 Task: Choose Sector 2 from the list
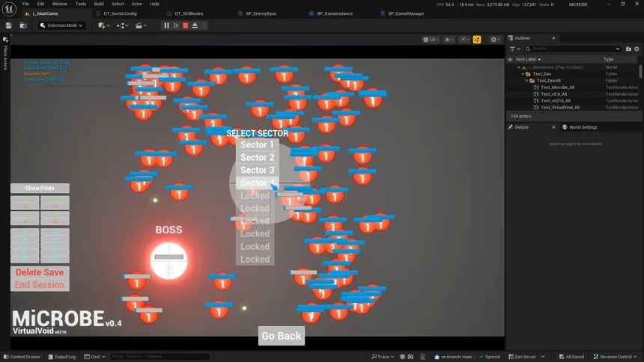pos(256,157)
